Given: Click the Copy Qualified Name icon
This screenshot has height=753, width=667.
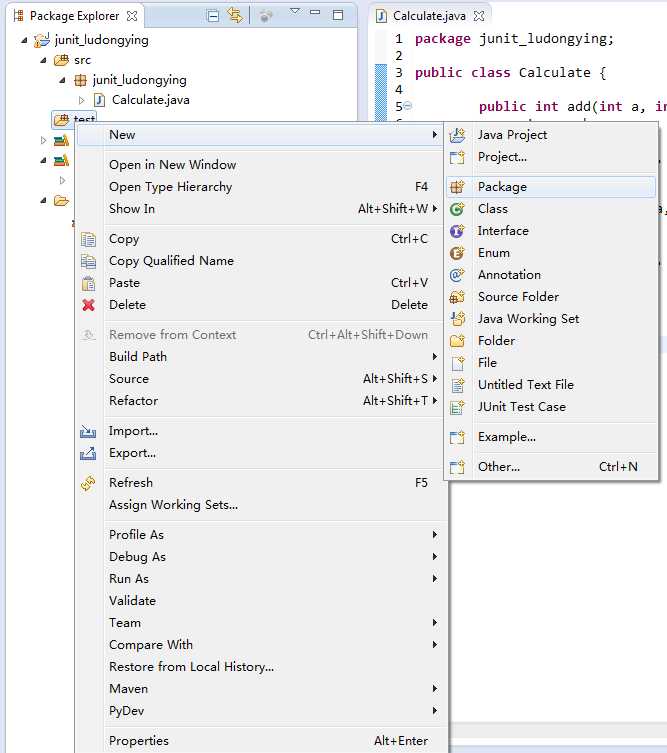Looking at the screenshot, I should (88, 261).
